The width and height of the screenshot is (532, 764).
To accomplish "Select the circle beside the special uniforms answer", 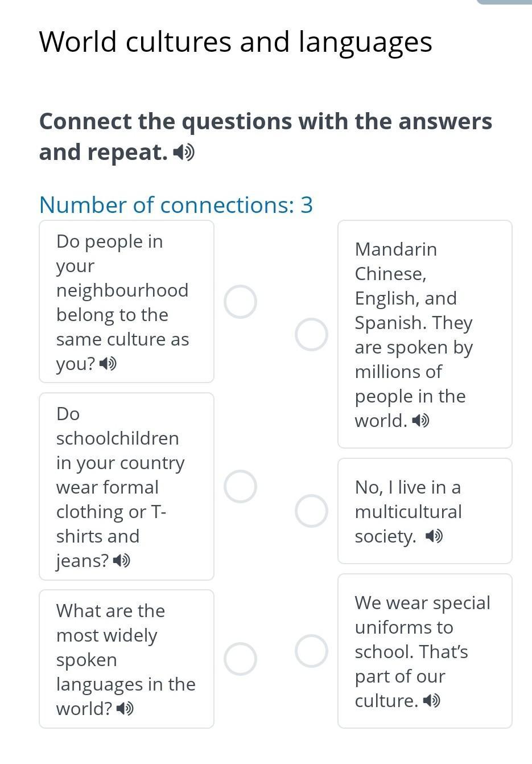I will (311, 651).
